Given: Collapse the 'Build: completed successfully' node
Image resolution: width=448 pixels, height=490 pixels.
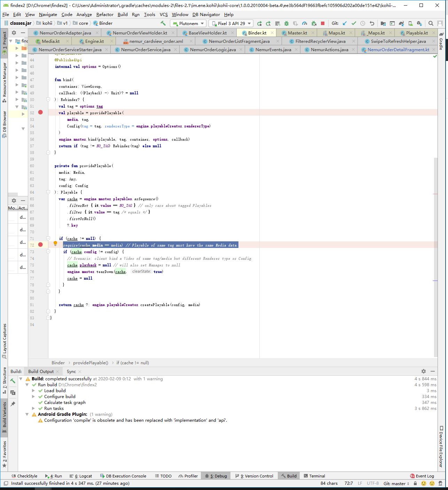Looking at the screenshot, I should pos(21,379).
